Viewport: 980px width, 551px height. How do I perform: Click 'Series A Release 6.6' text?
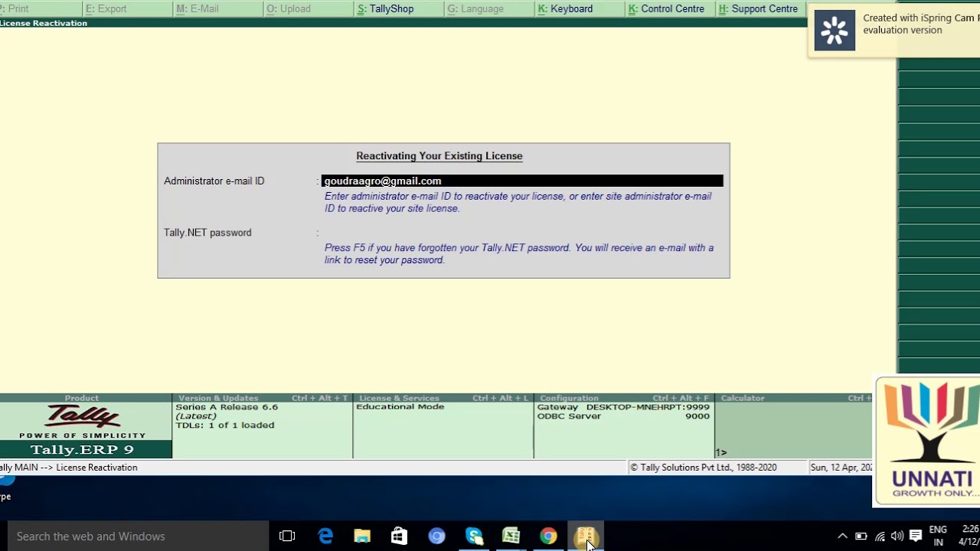click(227, 407)
